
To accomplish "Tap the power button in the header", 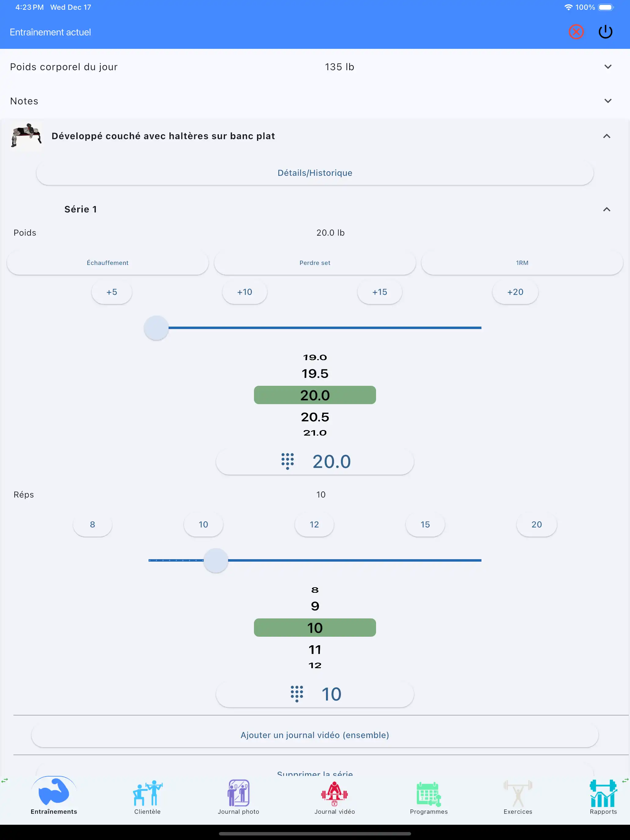I will coord(606,32).
